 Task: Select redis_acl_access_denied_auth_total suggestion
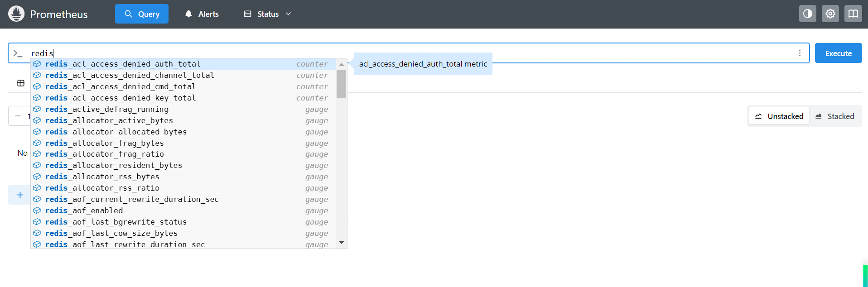point(123,64)
